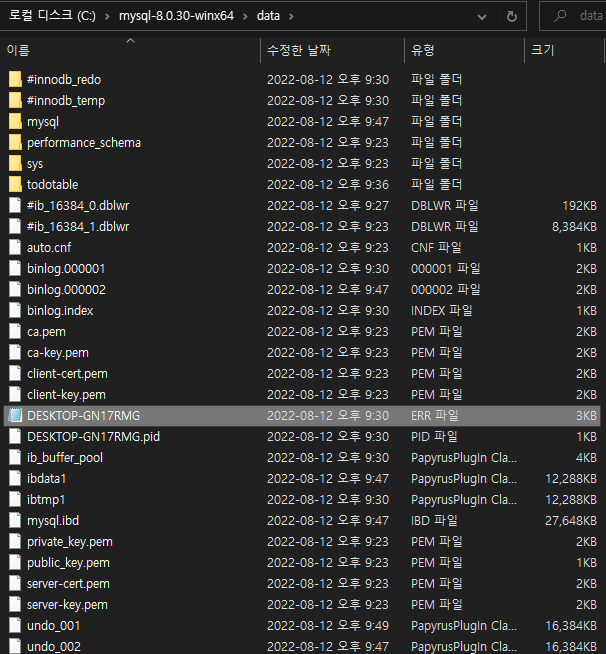Click the ib_buffer_pool file icon
The height and width of the screenshot is (654, 606).
tap(15, 457)
